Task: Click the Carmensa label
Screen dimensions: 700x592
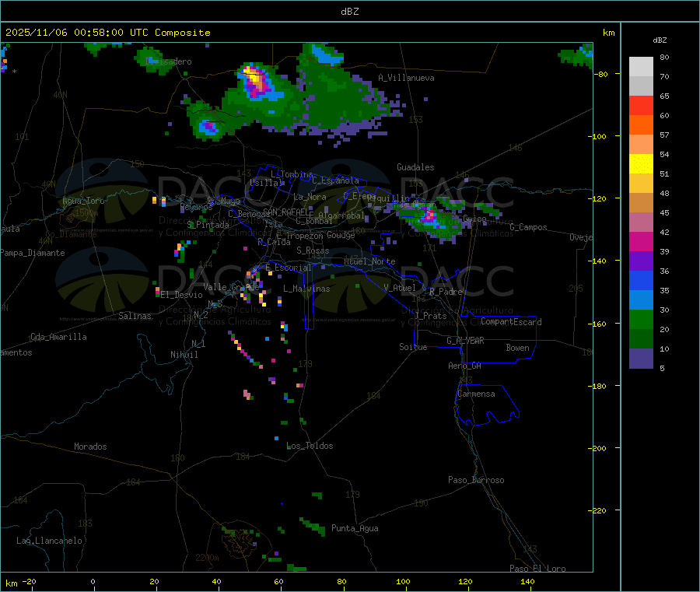Action: 476,394
